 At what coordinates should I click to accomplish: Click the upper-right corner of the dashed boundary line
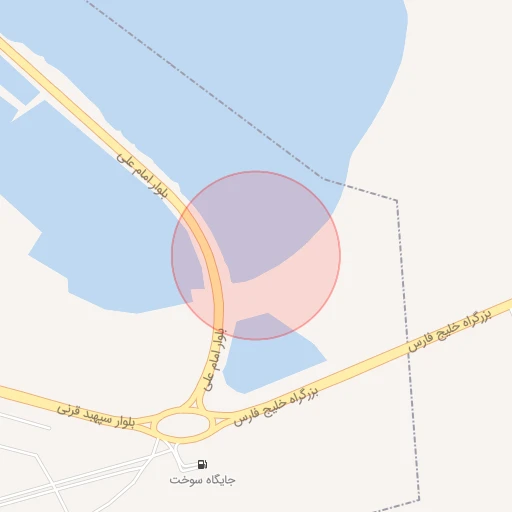click(x=397, y=200)
